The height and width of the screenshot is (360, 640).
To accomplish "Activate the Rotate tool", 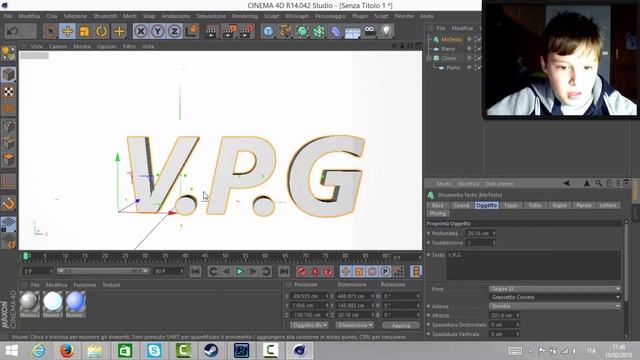I will click(102, 31).
